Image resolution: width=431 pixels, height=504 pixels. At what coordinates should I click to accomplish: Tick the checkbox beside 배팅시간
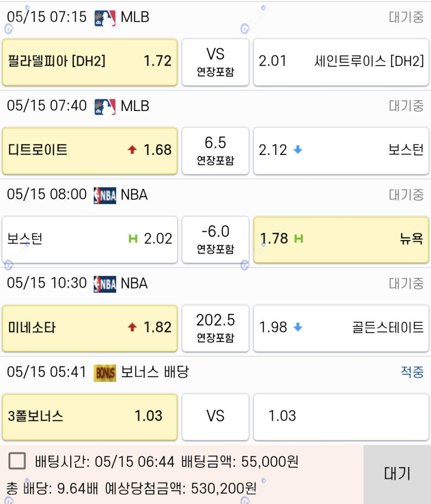tap(17, 461)
